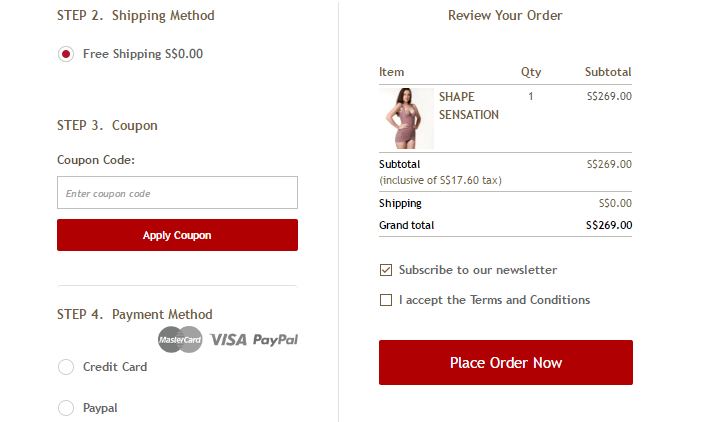Choose Paypal payment method

coord(66,408)
